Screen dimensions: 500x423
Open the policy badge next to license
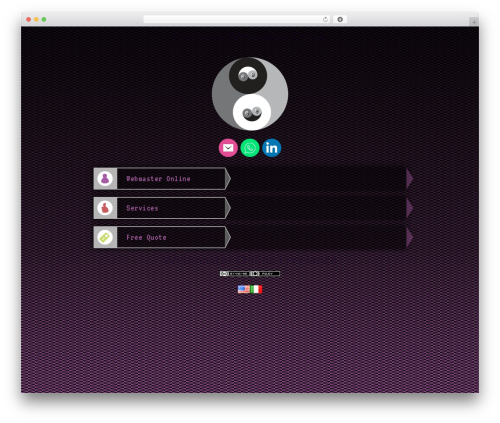tap(265, 274)
